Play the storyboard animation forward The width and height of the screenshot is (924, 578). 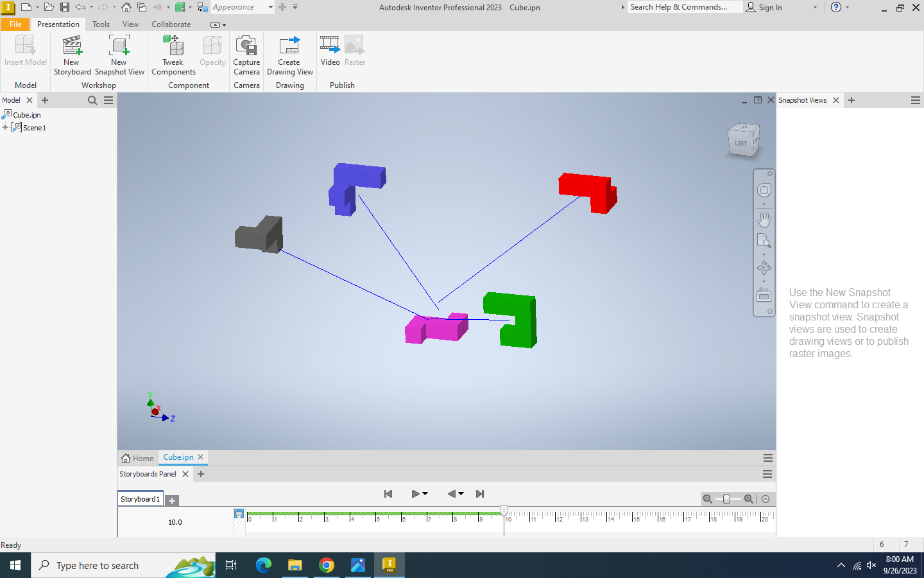click(x=415, y=494)
